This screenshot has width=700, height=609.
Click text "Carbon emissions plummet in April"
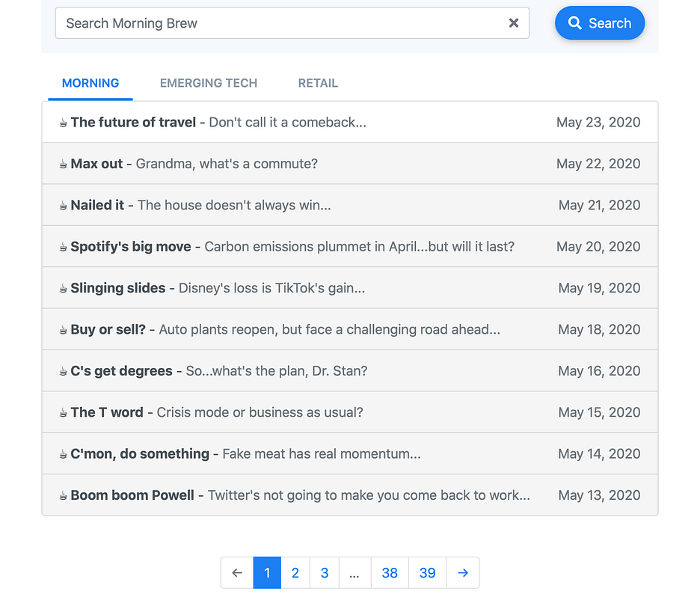pos(310,246)
